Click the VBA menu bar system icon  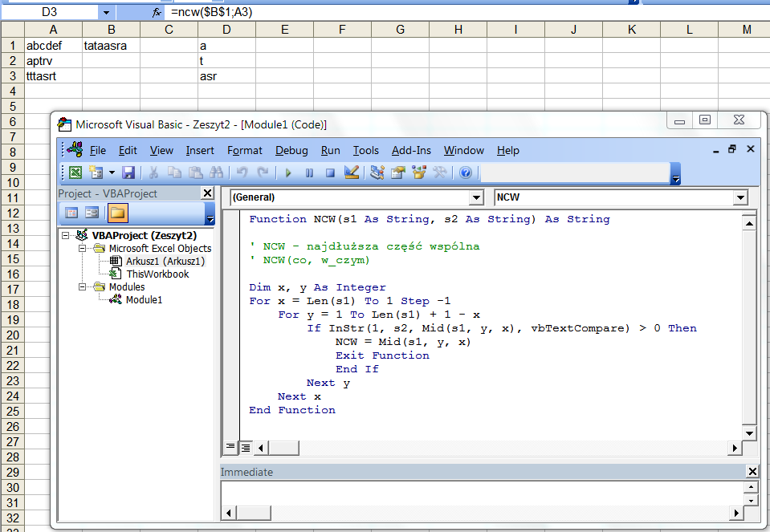(75, 149)
